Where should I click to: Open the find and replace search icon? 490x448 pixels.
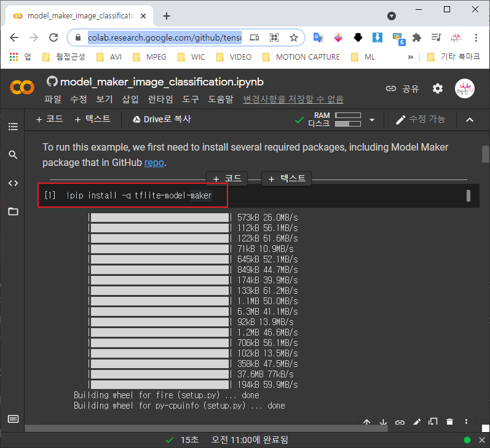tap(13, 155)
